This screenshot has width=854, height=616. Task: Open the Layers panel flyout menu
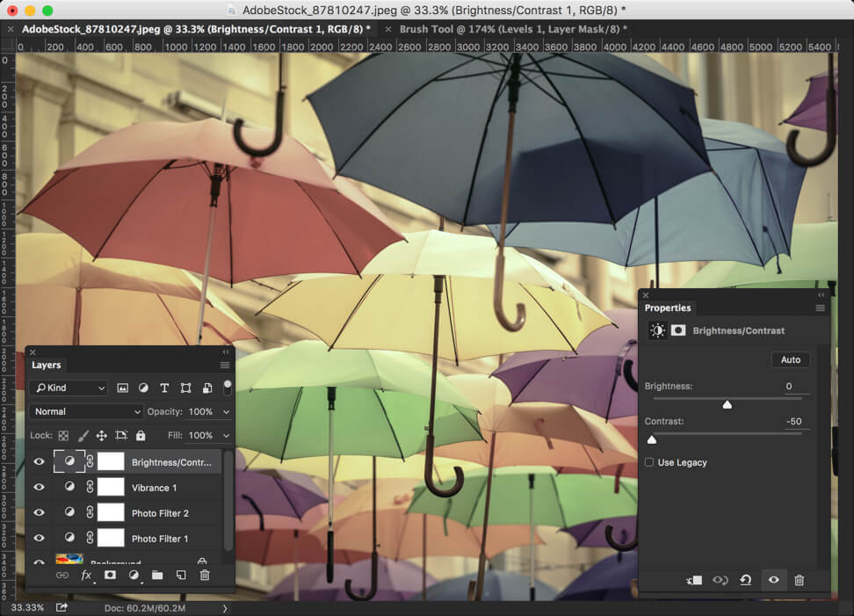click(224, 365)
